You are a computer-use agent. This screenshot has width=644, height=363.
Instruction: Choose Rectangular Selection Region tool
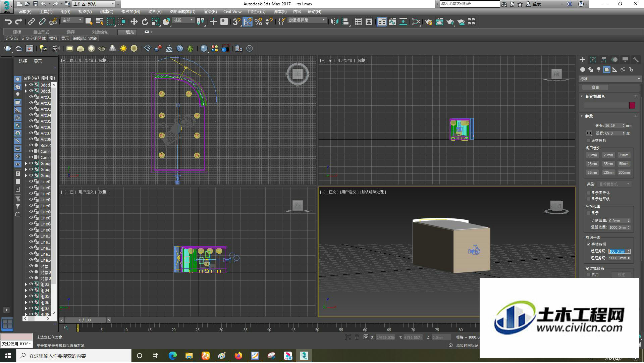pos(110,22)
